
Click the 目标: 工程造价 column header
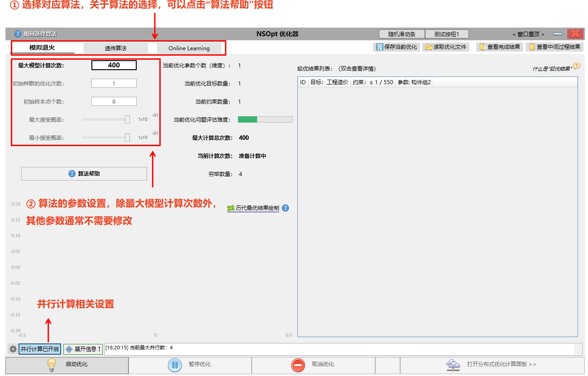[329, 82]
